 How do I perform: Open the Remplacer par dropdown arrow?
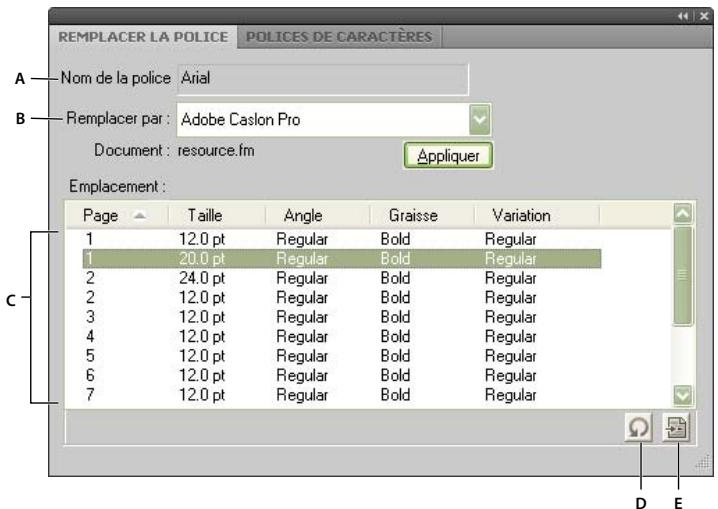tap(479, 119)
